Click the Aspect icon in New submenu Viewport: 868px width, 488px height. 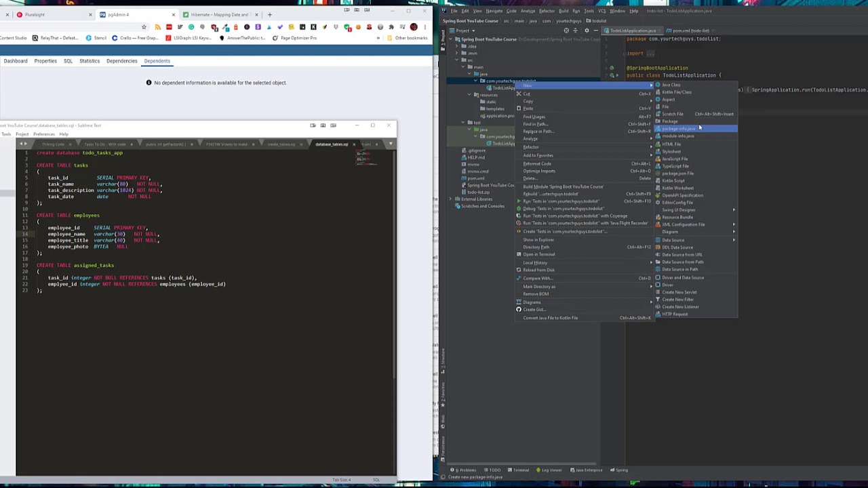pos(658,100)
